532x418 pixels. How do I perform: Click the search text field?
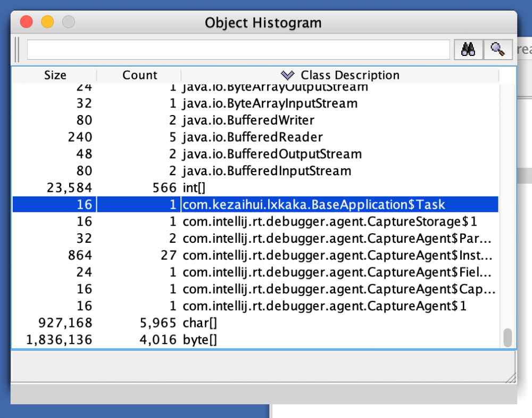(238, 50)
